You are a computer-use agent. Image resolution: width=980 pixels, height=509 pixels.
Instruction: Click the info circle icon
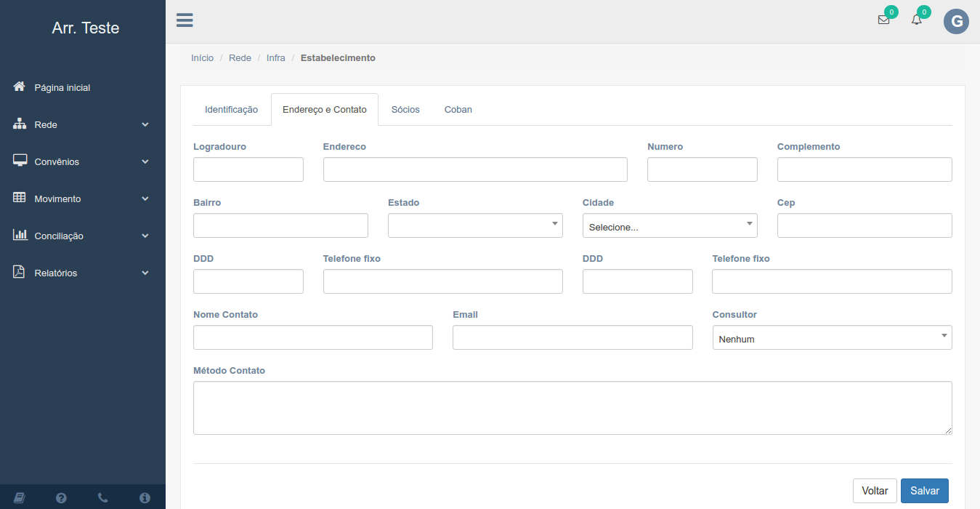coord(145,498)
